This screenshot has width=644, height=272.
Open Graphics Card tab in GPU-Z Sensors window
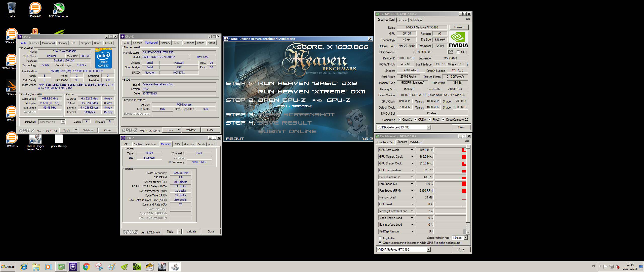[386, 142]
